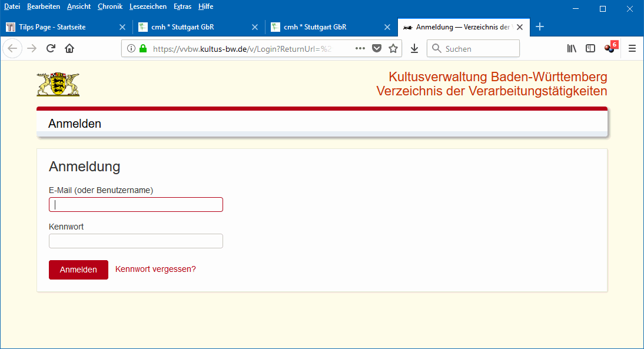This screenshot has height=349, width=644.
Task: Save page to Pocket
Action: [x=377, y=49]
